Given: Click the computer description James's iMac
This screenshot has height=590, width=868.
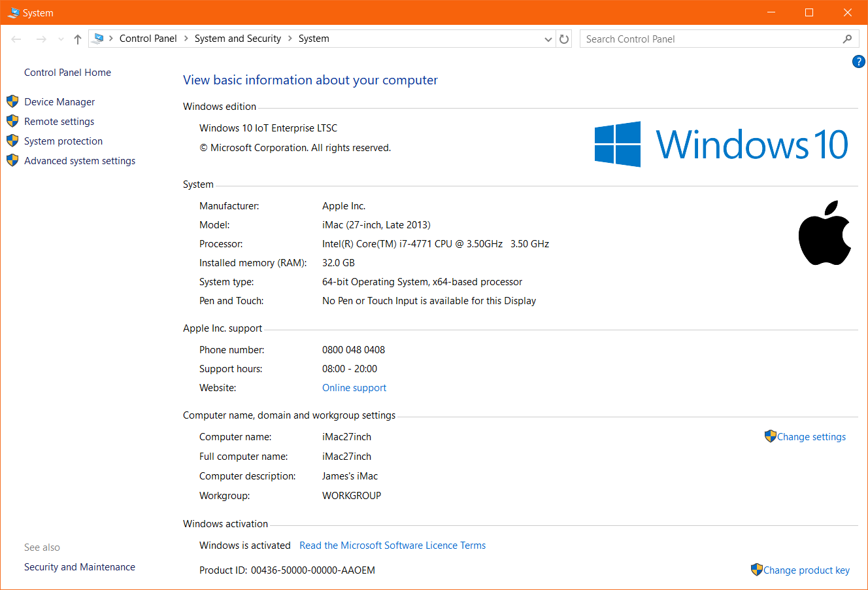Looking at the screenshot, I should coord(350,476).
